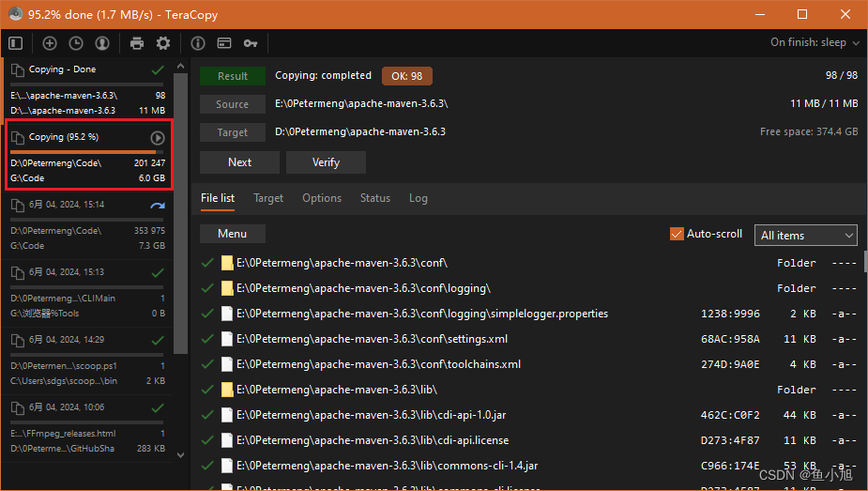This screenshot has width=868, height=491.
Task: Select the apache-maven-3.6.3\conf\ folder row
Action: tap(528, 262)
